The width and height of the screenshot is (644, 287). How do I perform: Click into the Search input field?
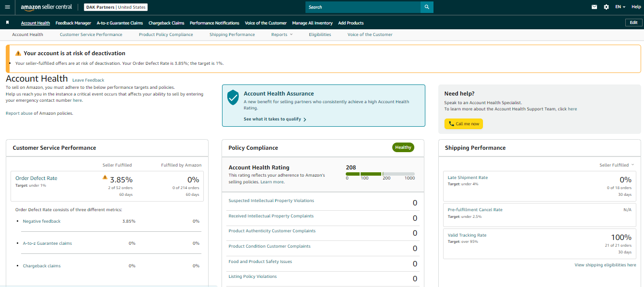(363, 7)
